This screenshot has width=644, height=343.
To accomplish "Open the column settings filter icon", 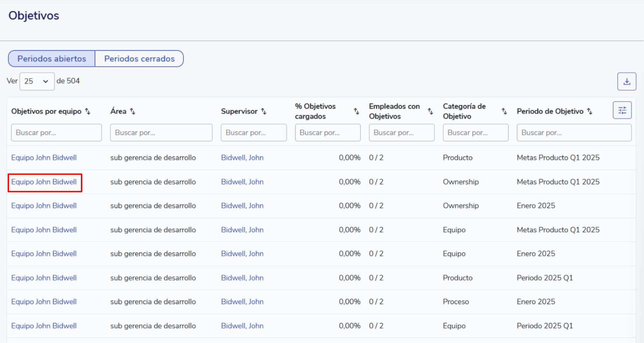I will coord(622,110).
